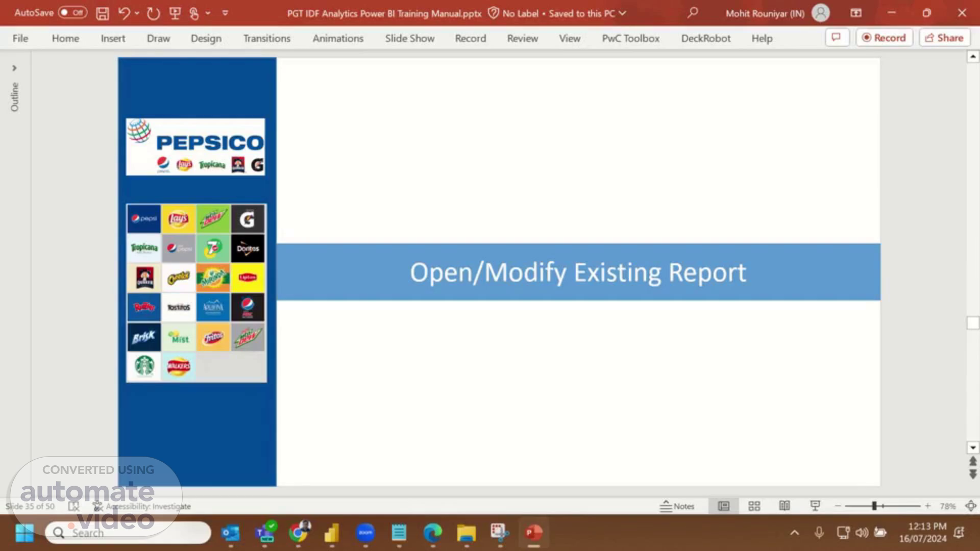This screenshot has width=980, height=551.
Task: Click the Redo icon in quick access toolbar
Action: pyautogui.click(x=153, y=13)
